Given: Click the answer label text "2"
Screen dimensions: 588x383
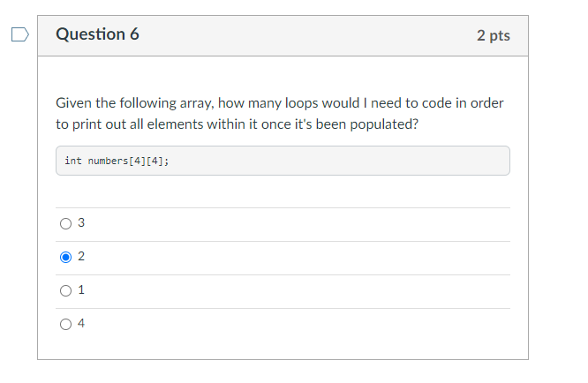Looking at the screenshot, I should pyautogui.click(x=81, y=258).
